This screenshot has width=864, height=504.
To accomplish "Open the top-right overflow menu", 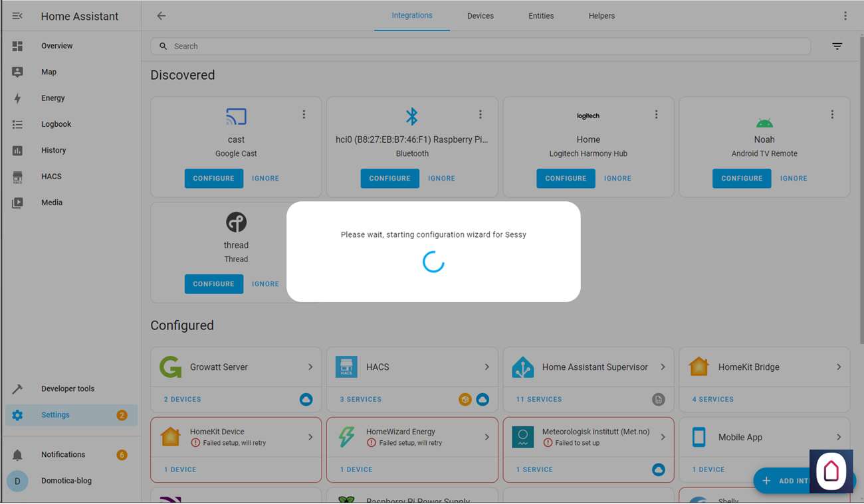I will tap(845, 16).
